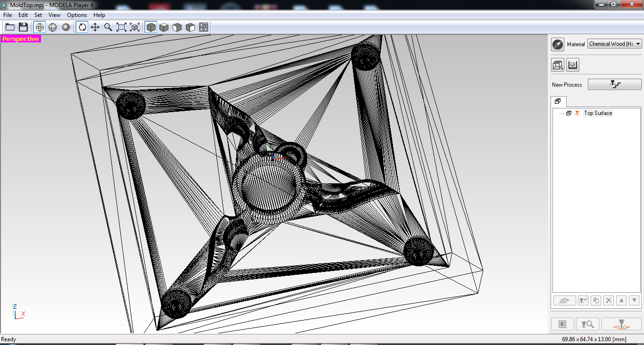The height and width of the screenshot is (345, 644).
Task: Open the Edit menu
Action: [23, 15]
